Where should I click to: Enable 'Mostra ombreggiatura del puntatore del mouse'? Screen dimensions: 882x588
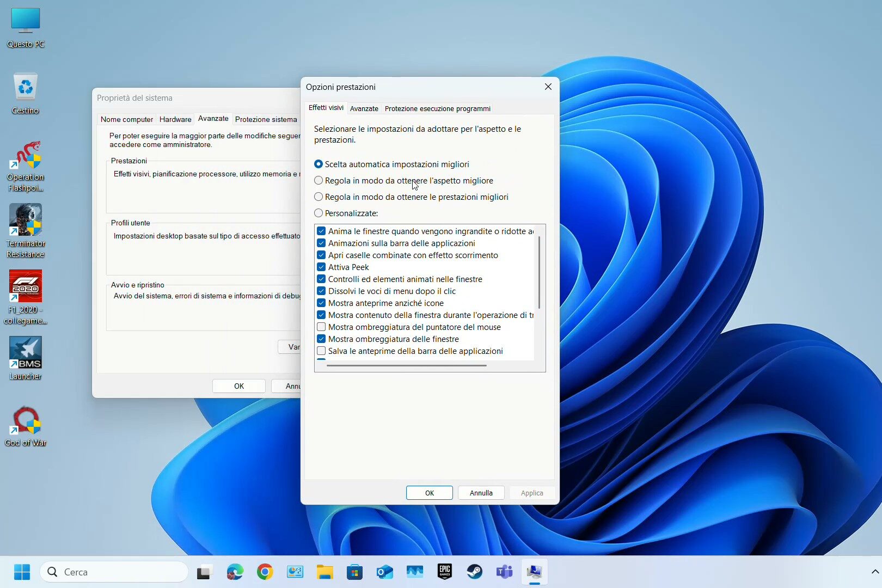coord(321,327)
